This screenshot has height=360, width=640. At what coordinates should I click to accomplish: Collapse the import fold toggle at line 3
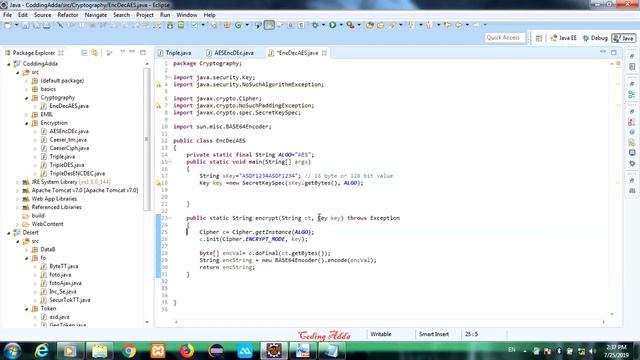click(170, 78)
